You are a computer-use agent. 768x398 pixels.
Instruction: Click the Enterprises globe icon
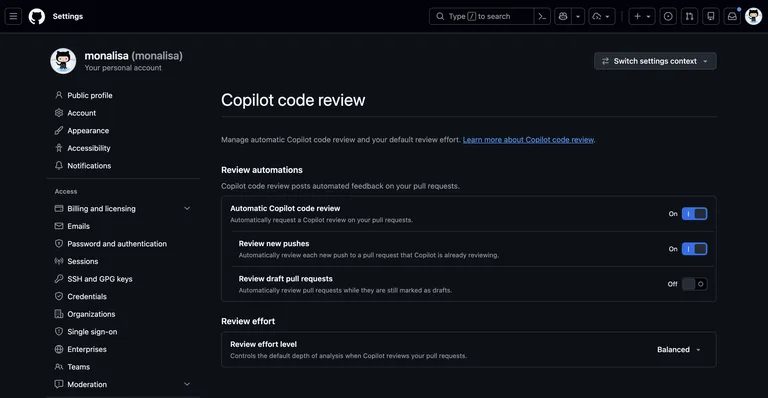click(59, 349)
